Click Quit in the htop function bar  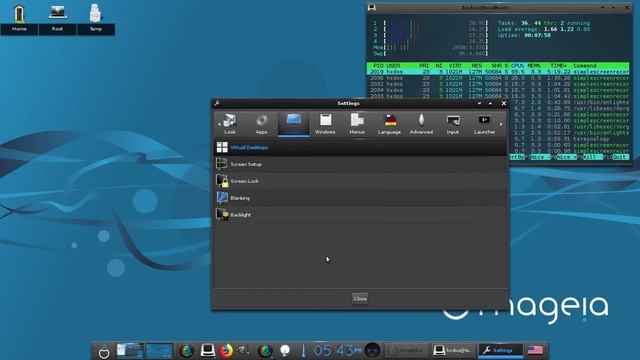pyautogui.click(x=620, y=157)
